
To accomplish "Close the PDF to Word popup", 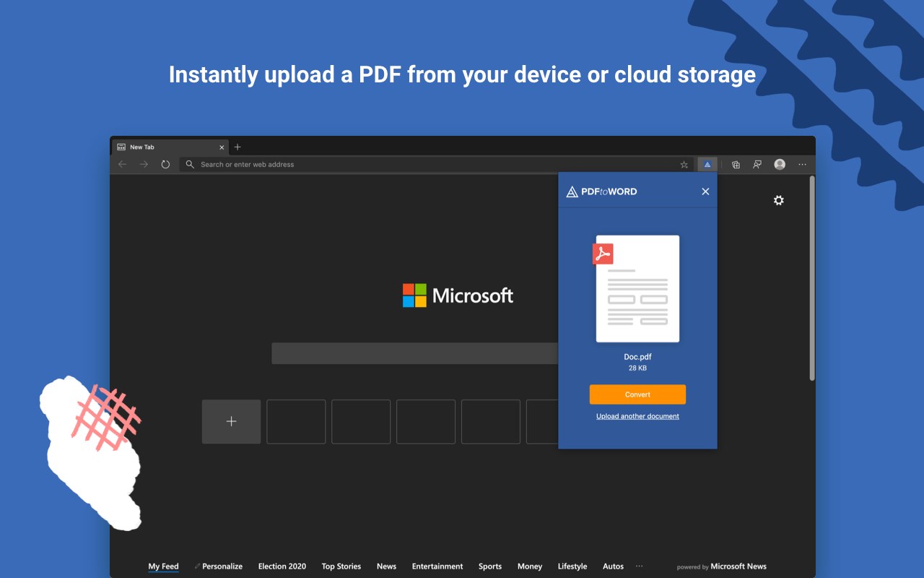I will [x=705, y=191].
